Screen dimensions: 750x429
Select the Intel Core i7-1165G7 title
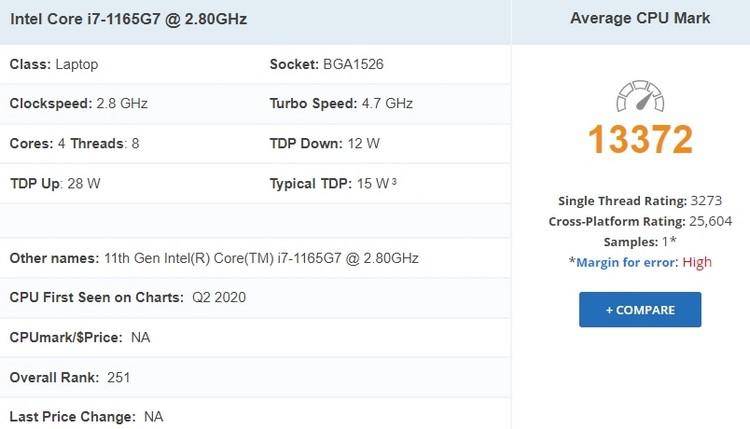(x=128, y=19)
